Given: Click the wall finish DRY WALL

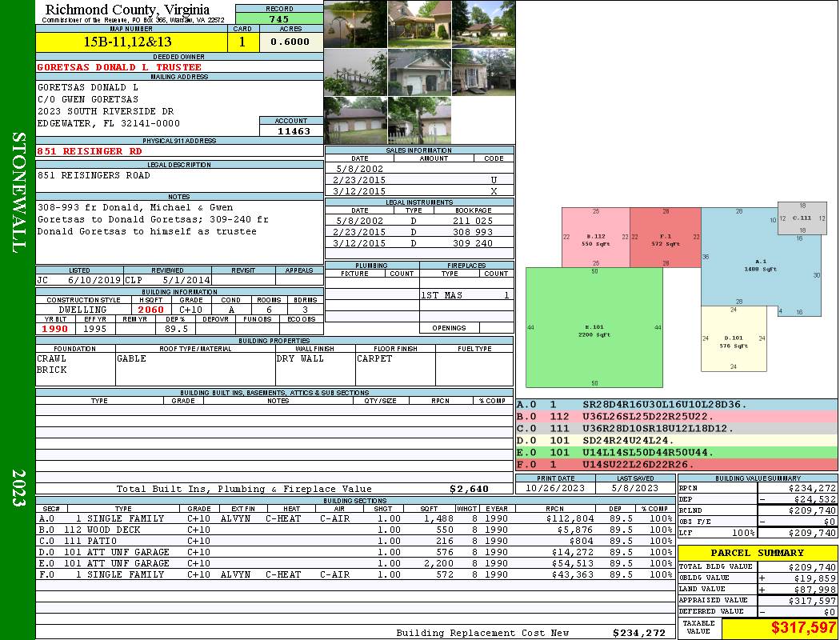Looking at the screenshot, I should pos(300,358).
